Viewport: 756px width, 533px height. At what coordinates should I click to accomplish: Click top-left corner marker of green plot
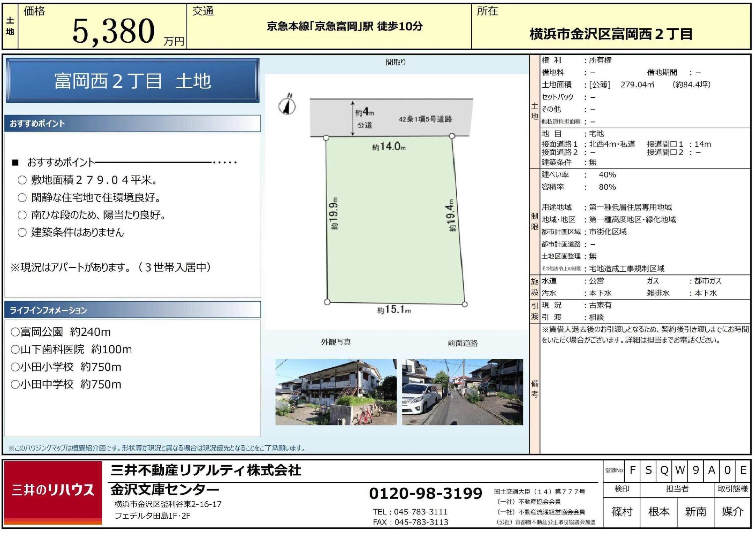tap(326, 137)
